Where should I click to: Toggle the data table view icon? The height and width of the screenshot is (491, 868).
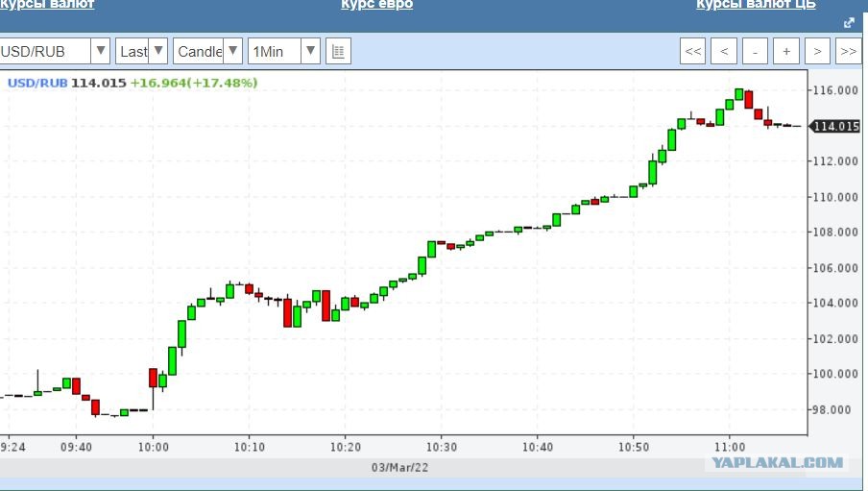point(338,51)
